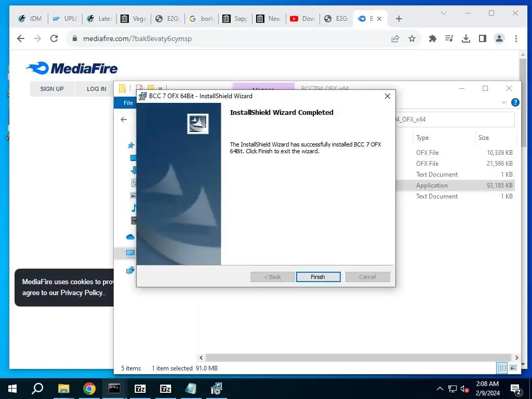
Task: Open the File menu in Explorer
Action: (x=128, y=103)
